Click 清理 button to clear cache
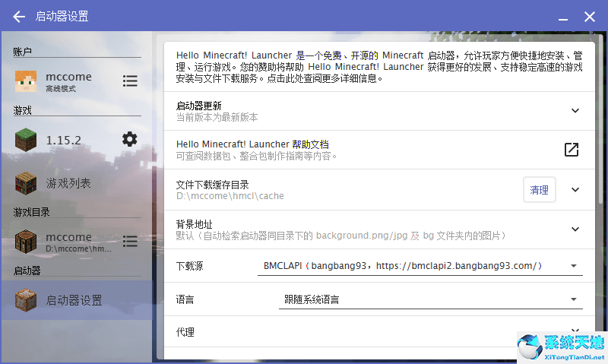The width and height of the screenshot is (608, 364). pyautogui.click(x=539, y=189)
